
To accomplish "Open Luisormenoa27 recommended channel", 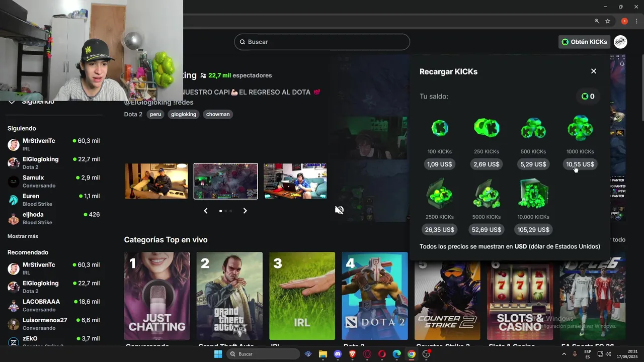I will [54, 324].
